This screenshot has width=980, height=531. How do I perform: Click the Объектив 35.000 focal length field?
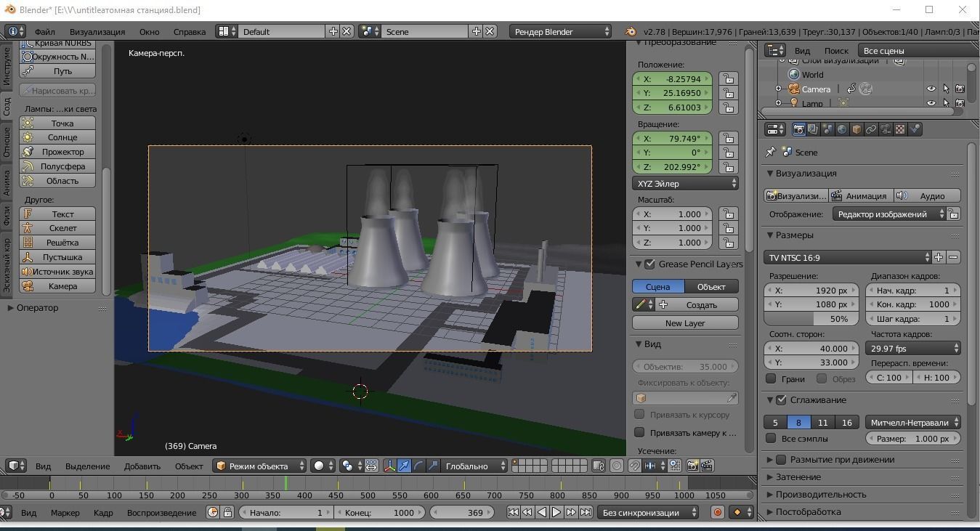pos(685,367)
